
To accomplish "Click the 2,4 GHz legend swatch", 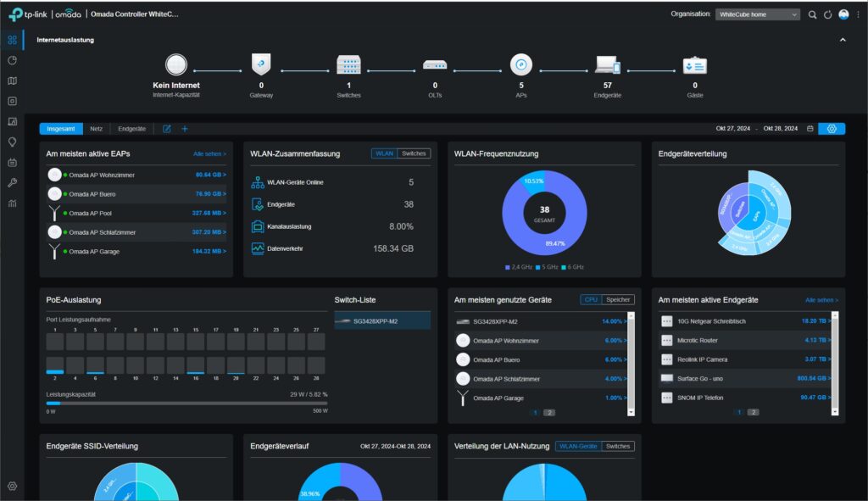I will point(508,267).
